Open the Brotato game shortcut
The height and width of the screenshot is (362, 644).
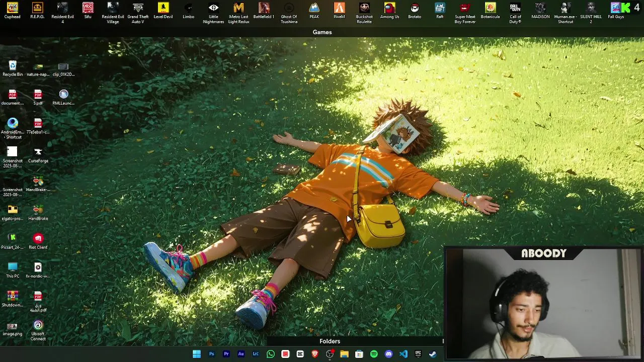pos(415,11)
